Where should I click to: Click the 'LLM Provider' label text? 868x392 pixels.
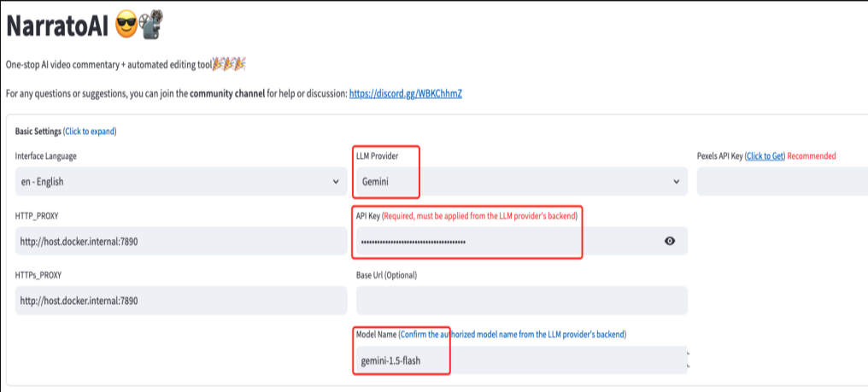click(x=377, y=156)
